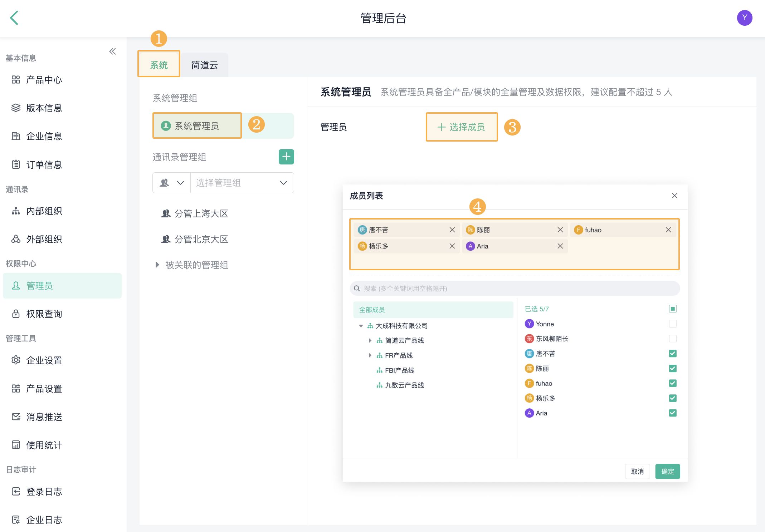Click the purple Y user avatar
This screenshot has width=765, height=532.
click(744, 18)
